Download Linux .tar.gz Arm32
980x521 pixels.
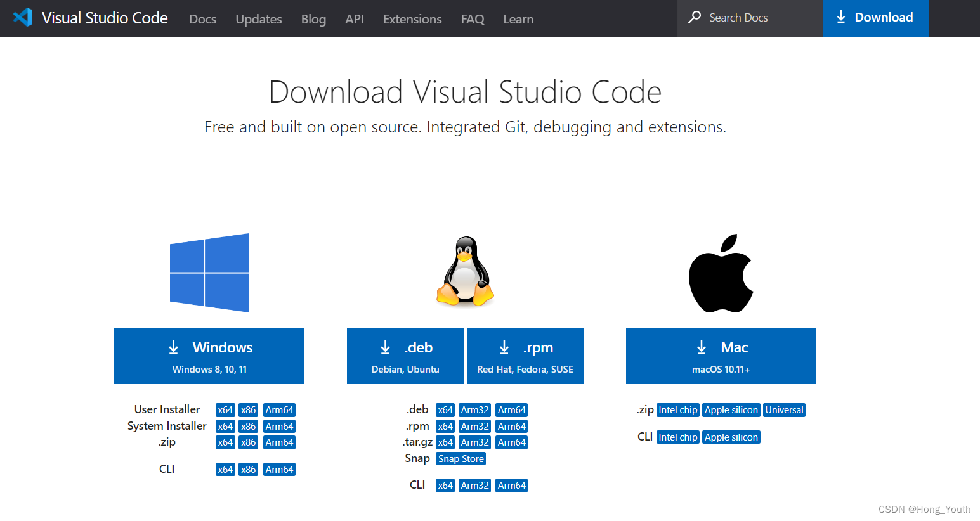(x=475, y=442)
